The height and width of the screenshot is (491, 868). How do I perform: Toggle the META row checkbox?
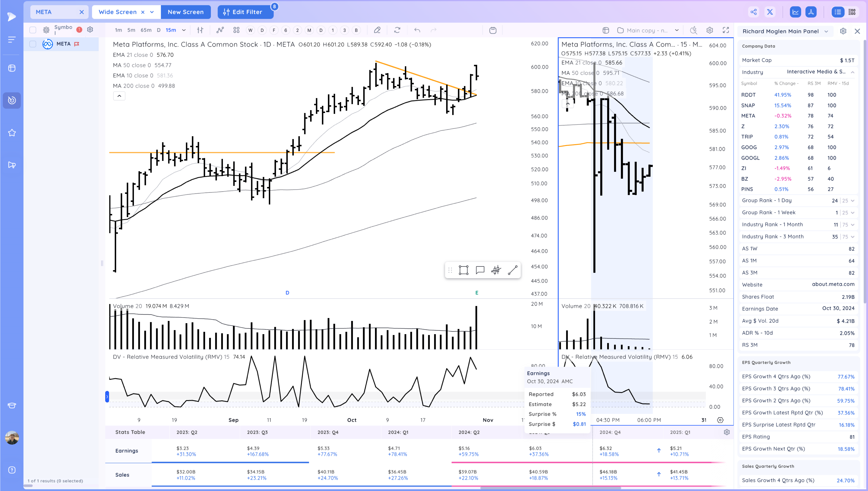tap(33, 44)
